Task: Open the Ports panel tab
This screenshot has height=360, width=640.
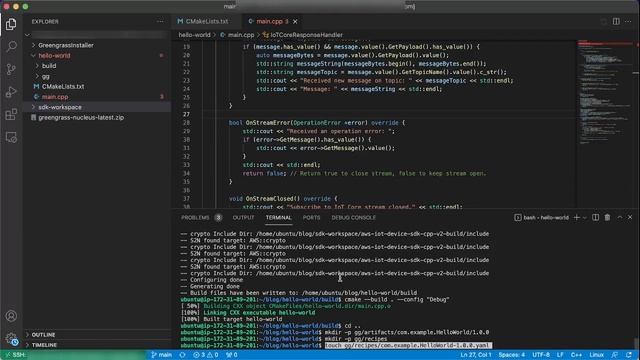Action: pos(311,218)
